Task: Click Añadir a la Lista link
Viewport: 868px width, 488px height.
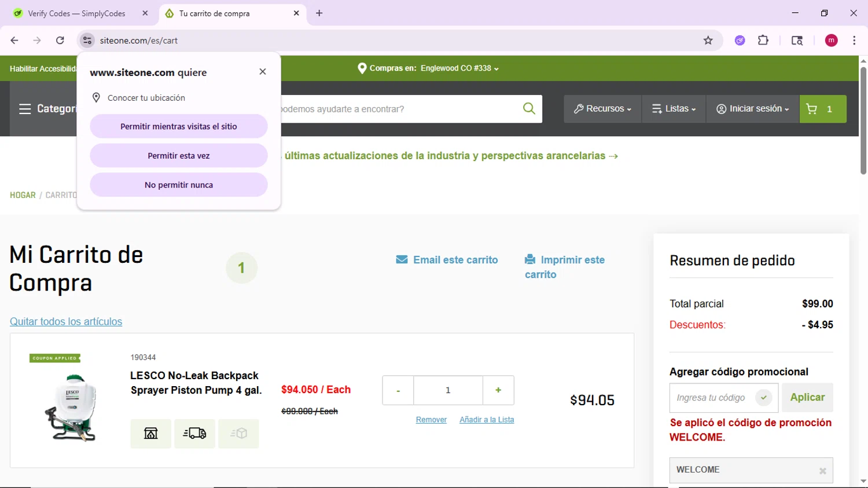Action: tap(487, 420)
